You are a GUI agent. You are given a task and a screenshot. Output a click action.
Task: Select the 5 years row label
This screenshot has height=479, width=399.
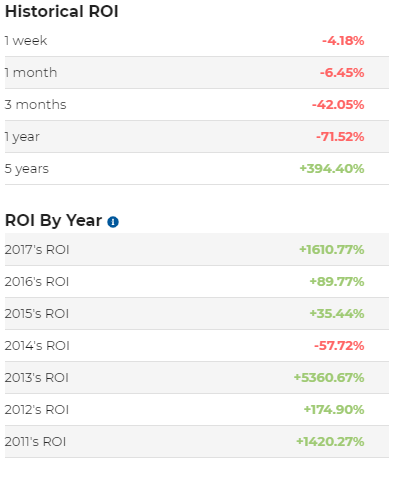pyautogui.click(x=27, y=169)
